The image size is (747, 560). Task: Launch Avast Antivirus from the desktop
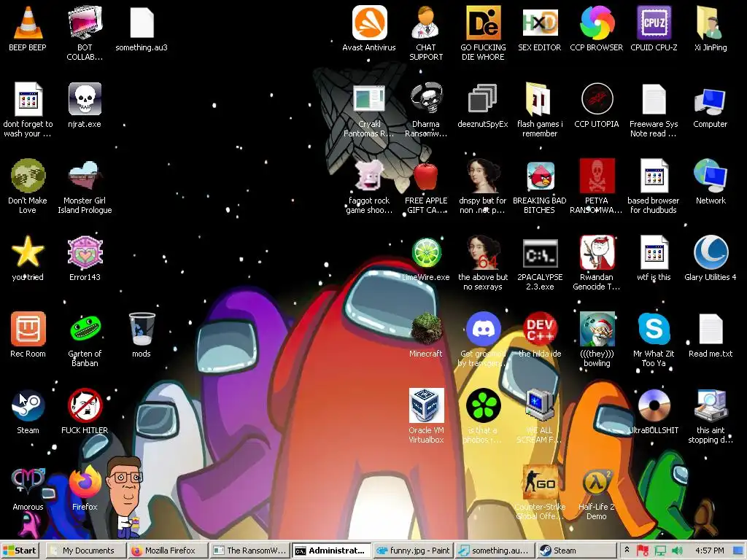point(369,23)
